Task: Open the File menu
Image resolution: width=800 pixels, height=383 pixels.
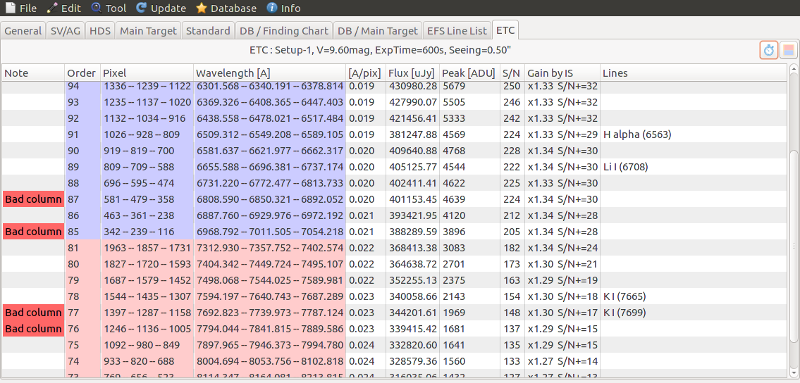Action: click(x=21, y=8)
